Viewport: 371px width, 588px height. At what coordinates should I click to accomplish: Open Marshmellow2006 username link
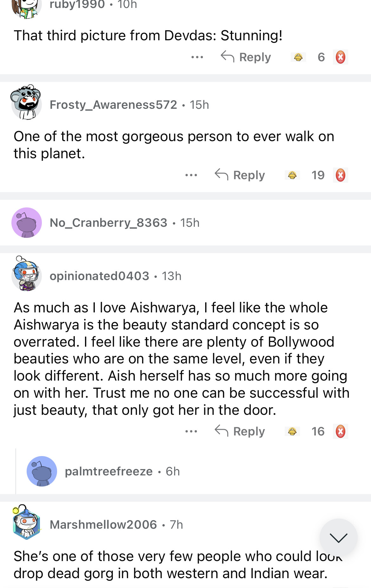click(103, 525)
